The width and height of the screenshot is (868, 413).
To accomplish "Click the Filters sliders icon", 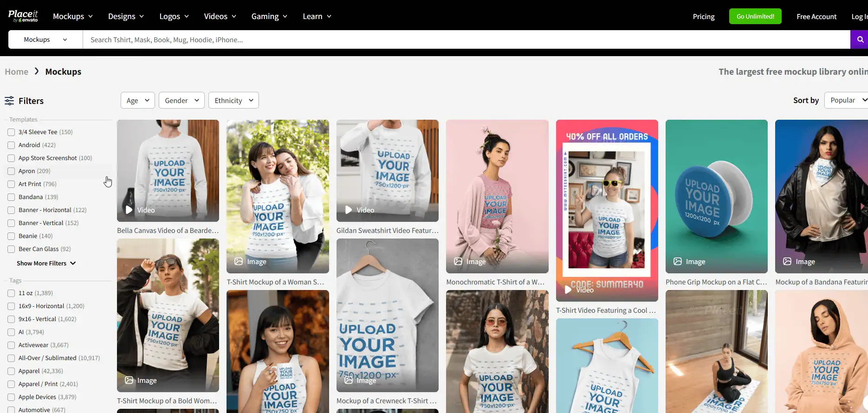I will click(x=9, y=101).
